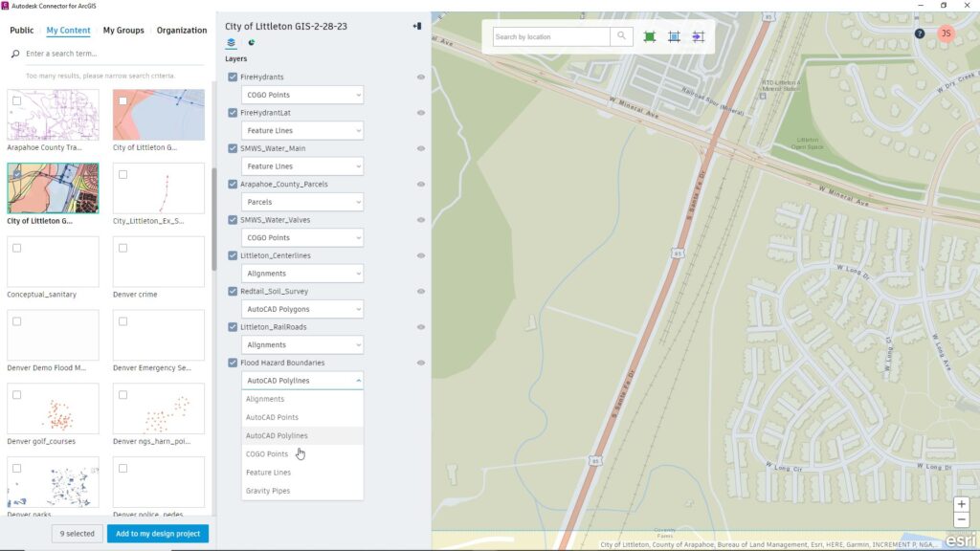Image resolution: width=980 pixels, height=551 pixels.
Task: Select the Arapahoe County Tra... thumbnail
Action: 54,115
